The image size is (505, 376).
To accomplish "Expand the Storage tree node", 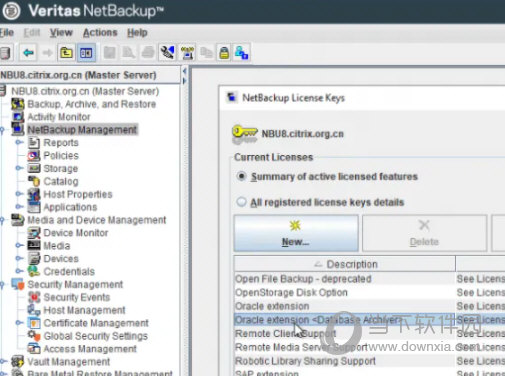I will click(x=19, y=168).
